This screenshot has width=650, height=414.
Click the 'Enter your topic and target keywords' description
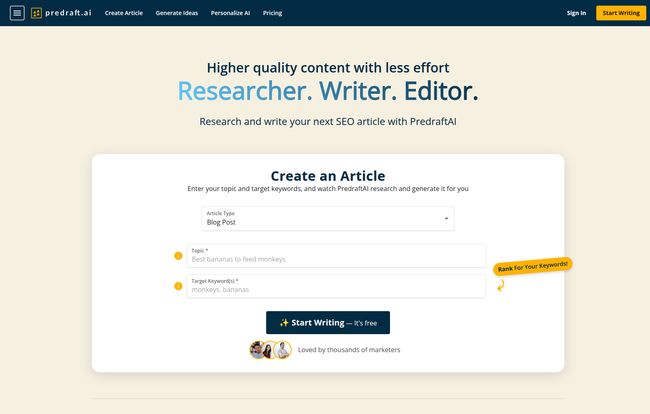[x=328, y=189]
